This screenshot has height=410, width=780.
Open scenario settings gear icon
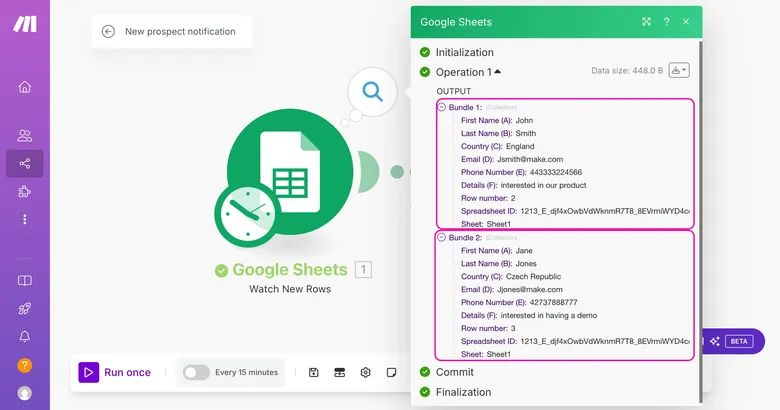pyautogui.click(x=366, y=372)
